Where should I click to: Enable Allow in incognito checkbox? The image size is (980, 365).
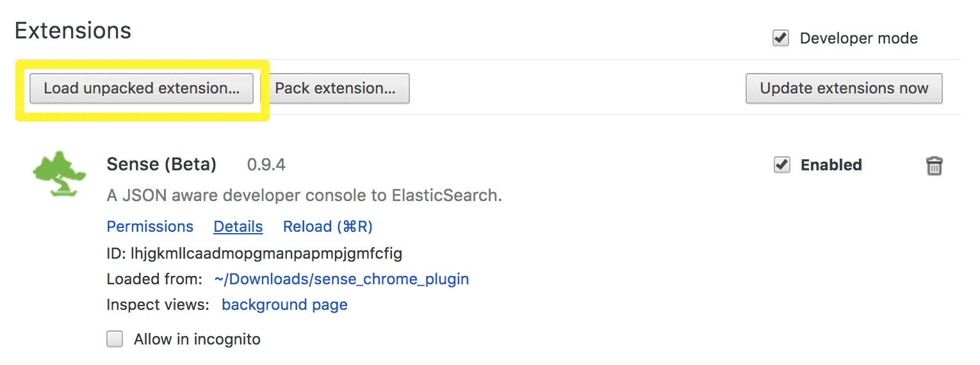pyautogui.click(x=115, y=339)
